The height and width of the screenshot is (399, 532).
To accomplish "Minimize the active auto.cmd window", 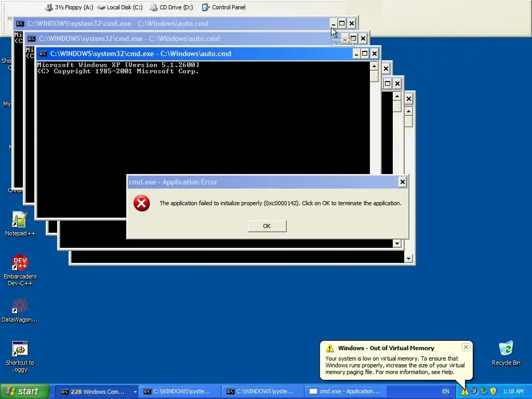I will coord(356,54).
